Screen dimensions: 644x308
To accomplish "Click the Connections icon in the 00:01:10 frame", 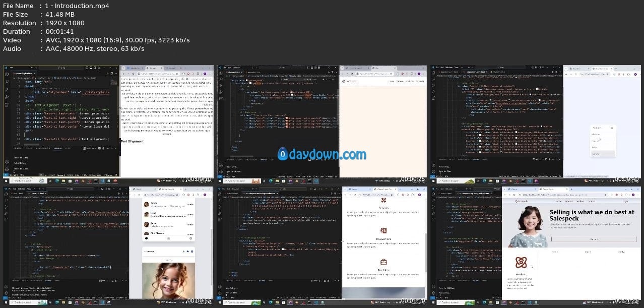I will (383, 231).
